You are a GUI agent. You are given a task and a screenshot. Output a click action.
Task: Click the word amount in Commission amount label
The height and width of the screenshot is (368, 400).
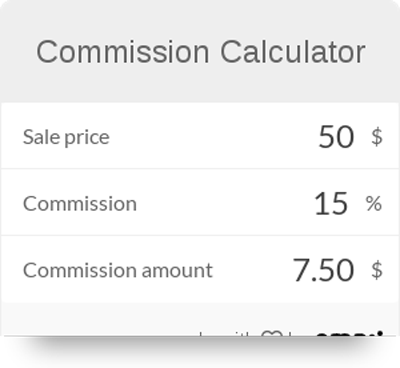177,270
